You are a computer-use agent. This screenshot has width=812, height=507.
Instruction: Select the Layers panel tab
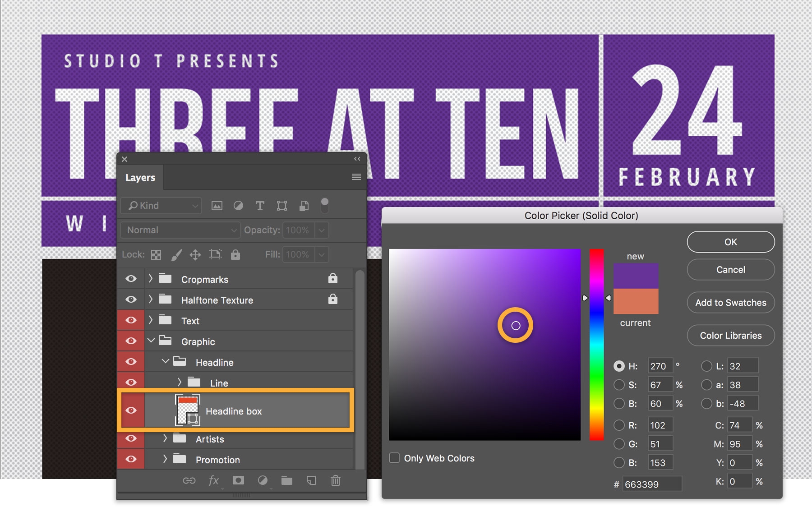tap(140, 178)
